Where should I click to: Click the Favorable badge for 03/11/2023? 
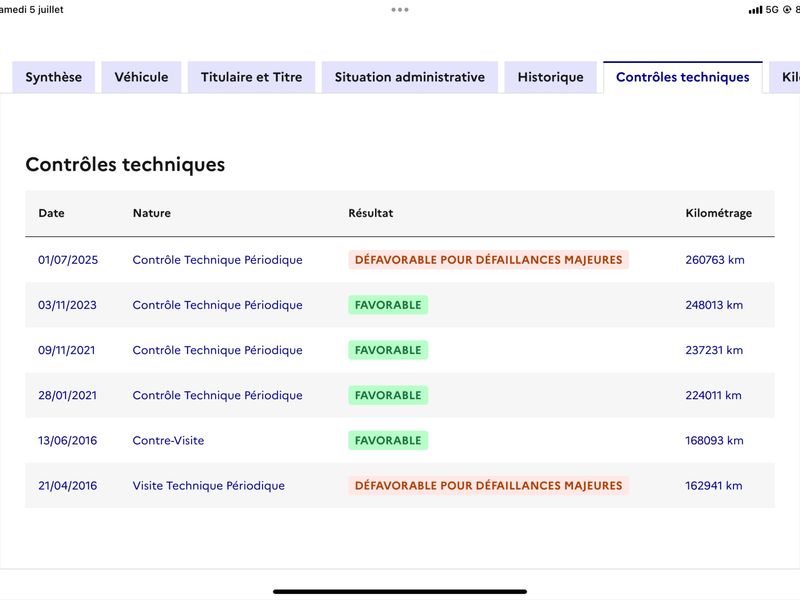tap(388, 305)
